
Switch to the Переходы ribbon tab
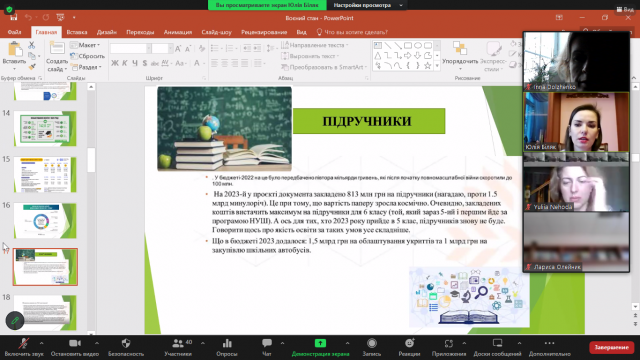point(140,32)
